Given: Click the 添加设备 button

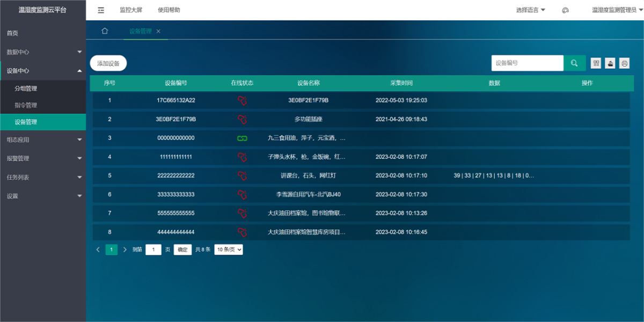Looking at the screenshot, I should tap(109, 63).
